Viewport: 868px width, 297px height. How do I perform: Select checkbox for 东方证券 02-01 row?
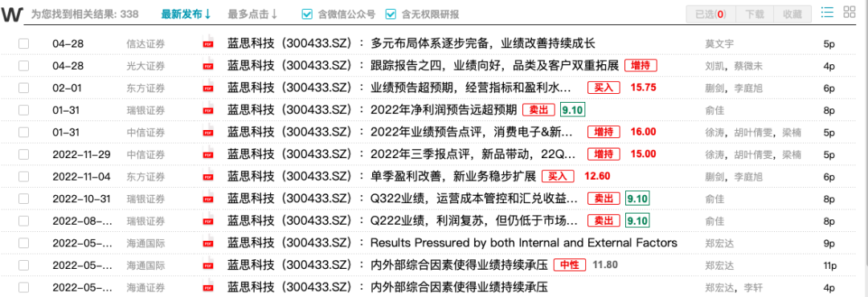coord(24,88)
